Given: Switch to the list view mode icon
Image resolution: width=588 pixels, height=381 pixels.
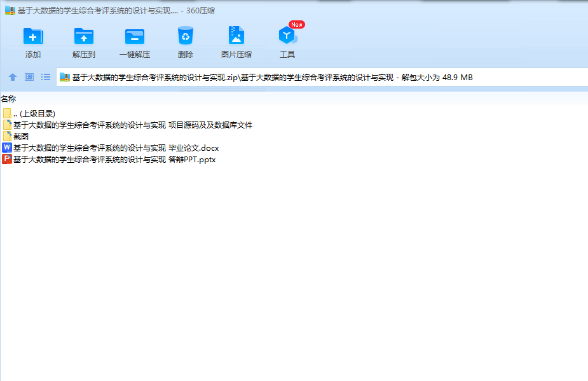Looking at the screenshot, I should [x=46, y=77].
